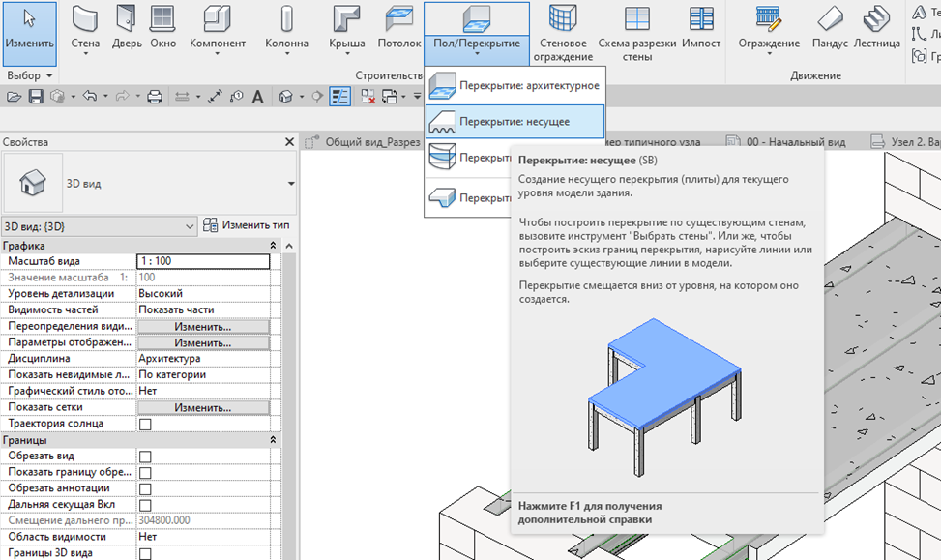Click Изменить for Параметры отображения
941x560 pixels.
pos(203,342)
